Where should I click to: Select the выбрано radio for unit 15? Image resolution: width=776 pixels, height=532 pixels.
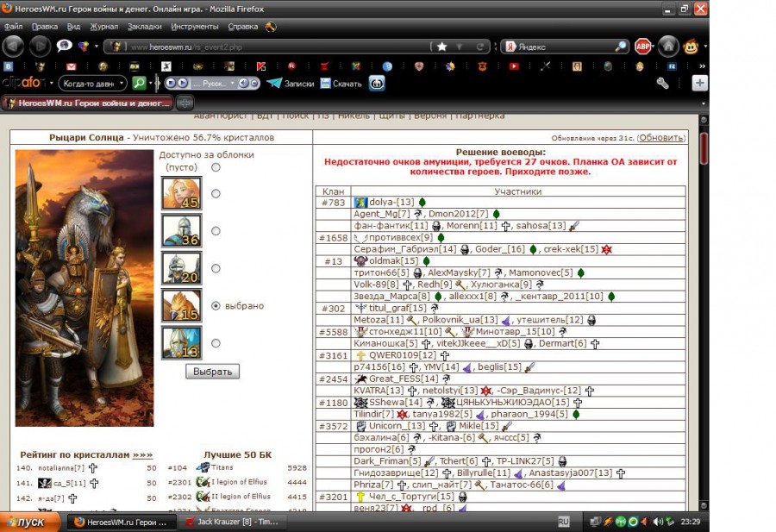[216, 306]
